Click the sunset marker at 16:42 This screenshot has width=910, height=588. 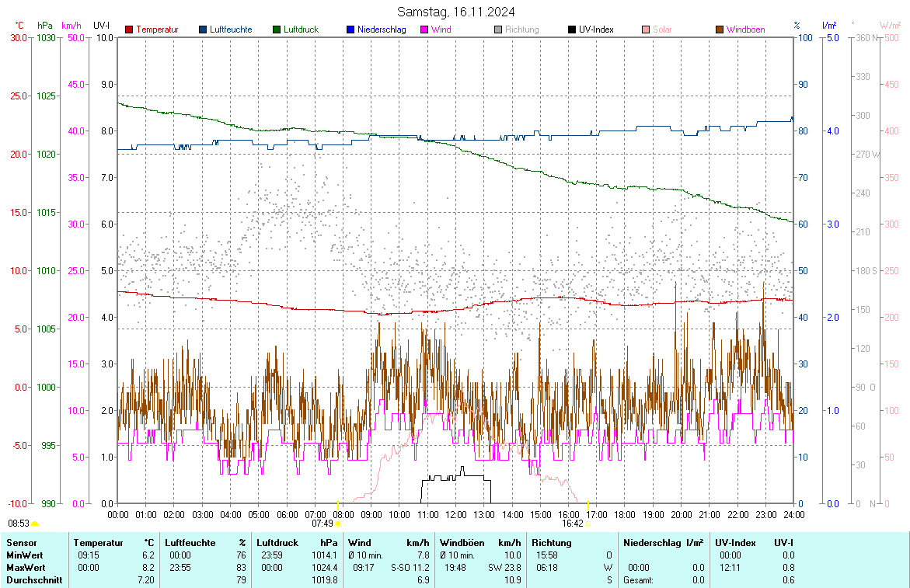click(587, 524)
